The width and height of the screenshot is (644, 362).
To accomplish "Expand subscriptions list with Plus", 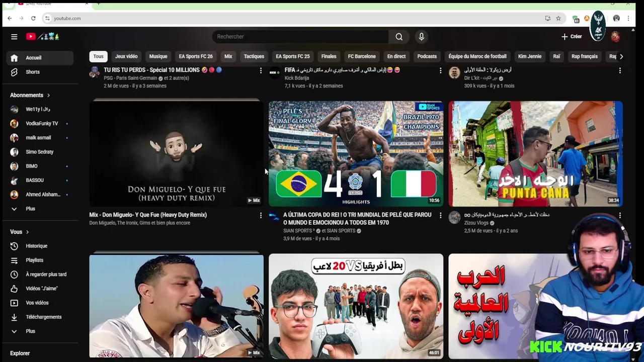I will [40, 209].
